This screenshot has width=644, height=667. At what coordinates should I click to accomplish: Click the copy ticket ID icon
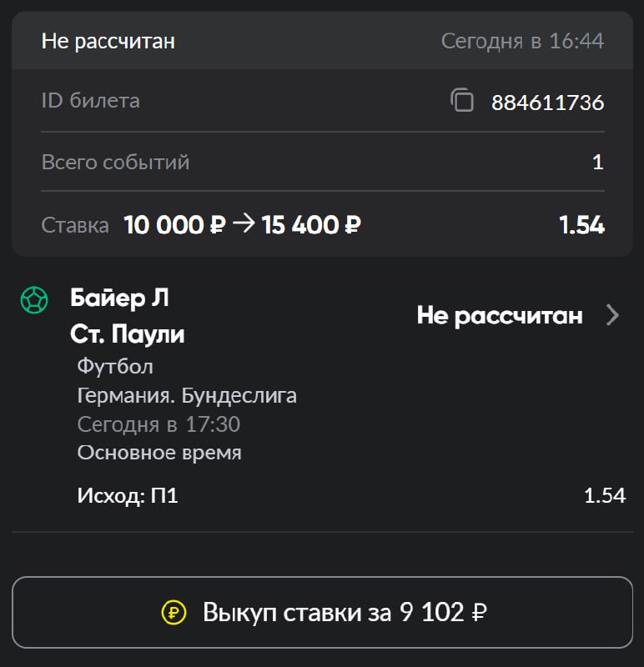tap(462, 102)
